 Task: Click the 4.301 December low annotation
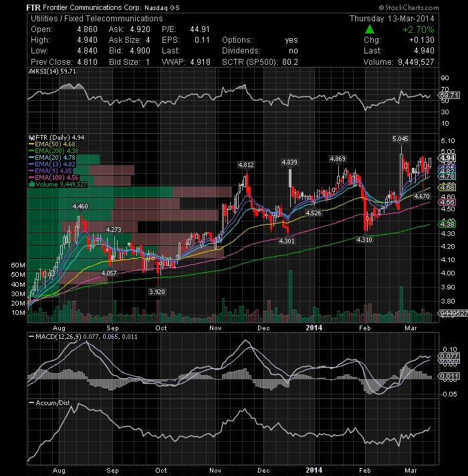click(287, 241)
